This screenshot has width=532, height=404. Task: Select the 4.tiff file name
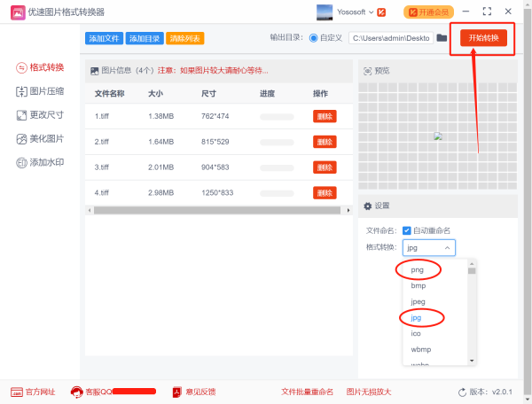[101, 193]
